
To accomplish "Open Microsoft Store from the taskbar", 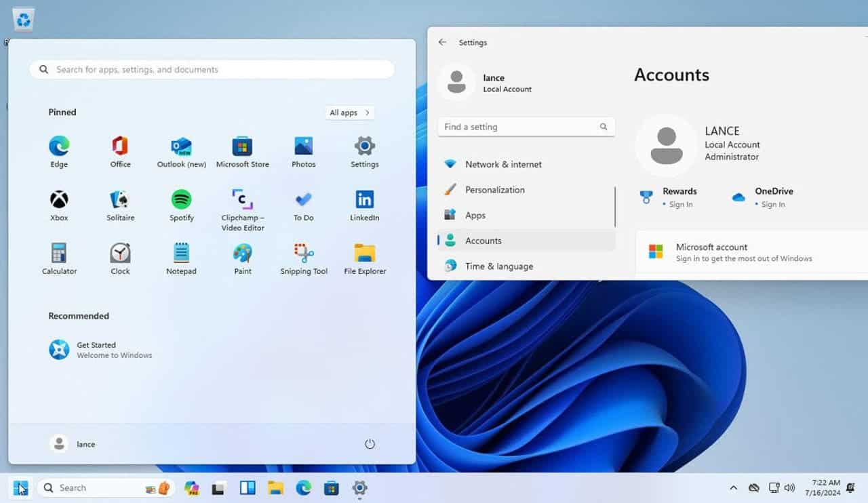I will point(331,487).
